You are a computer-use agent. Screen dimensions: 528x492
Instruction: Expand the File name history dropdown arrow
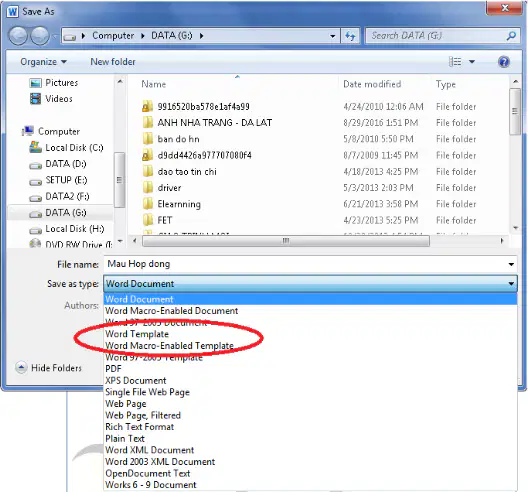(x=511, y=264)
